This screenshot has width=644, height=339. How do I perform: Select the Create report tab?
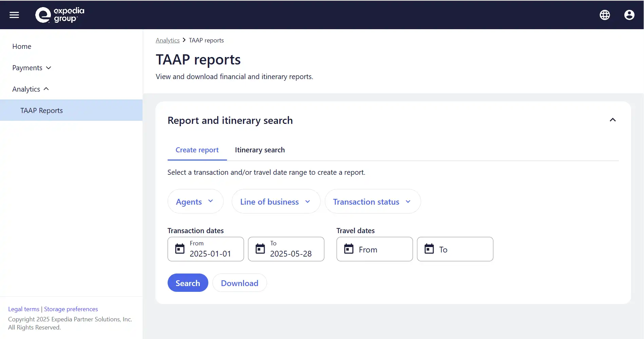point(197,150)
